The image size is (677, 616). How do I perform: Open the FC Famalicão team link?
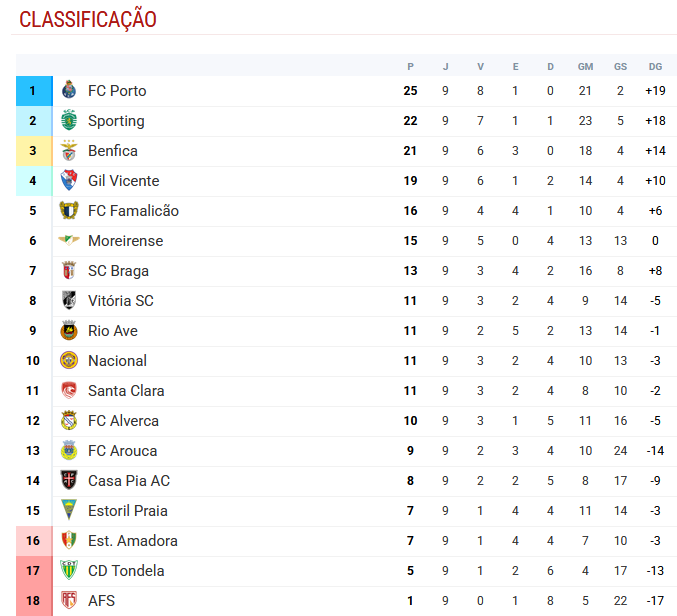tap(133, 211)
